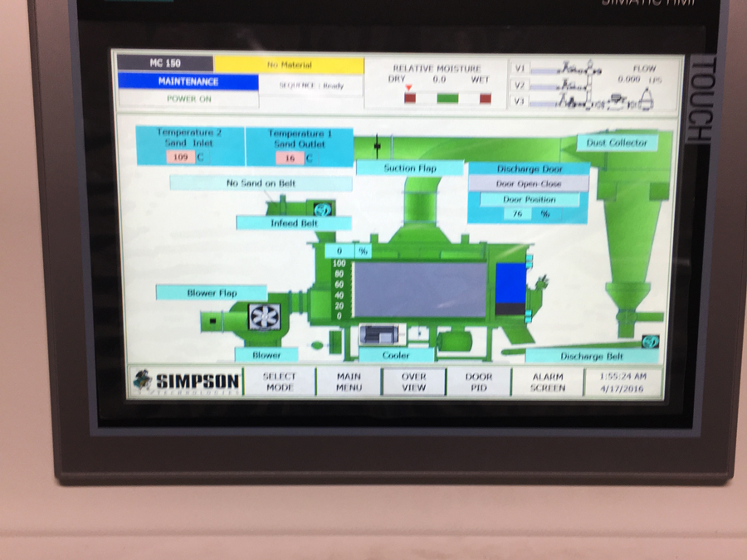Tap the MAINTENANCE mode indicator
Viewport: 747px width, 560px height.
point(188,81)
